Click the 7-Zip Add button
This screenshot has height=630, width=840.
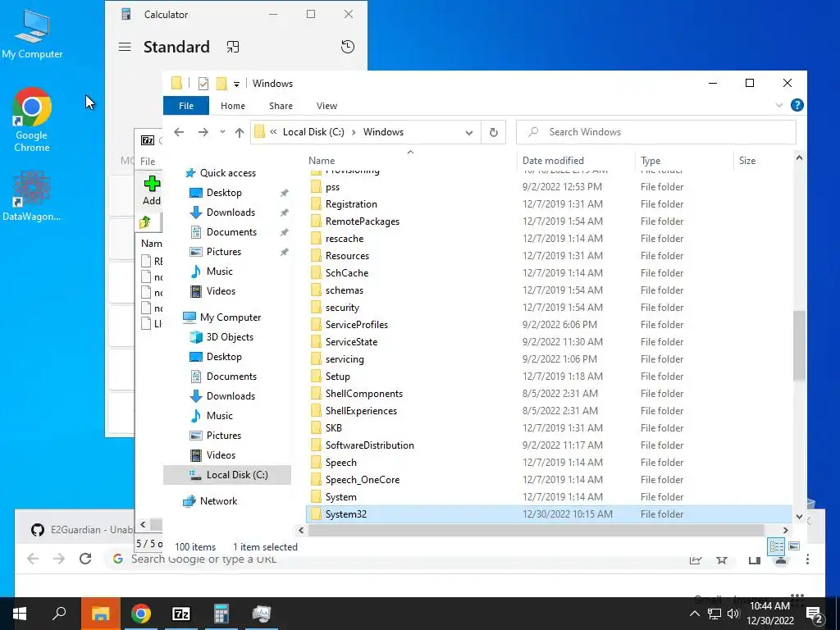coord(152,191)
